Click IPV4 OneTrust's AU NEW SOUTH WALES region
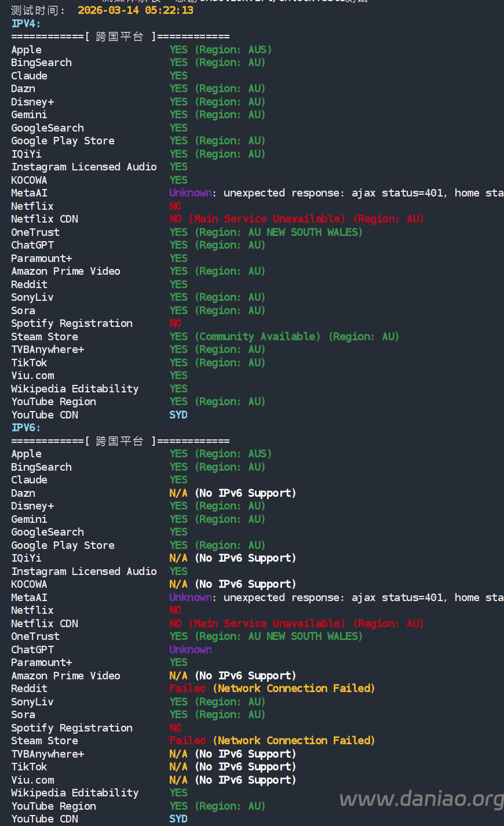 click(305, 232)
